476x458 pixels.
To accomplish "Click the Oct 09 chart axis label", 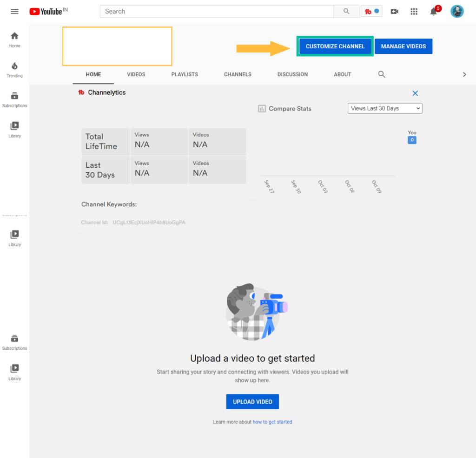I will pyautogui.click(x=377, y=187).
